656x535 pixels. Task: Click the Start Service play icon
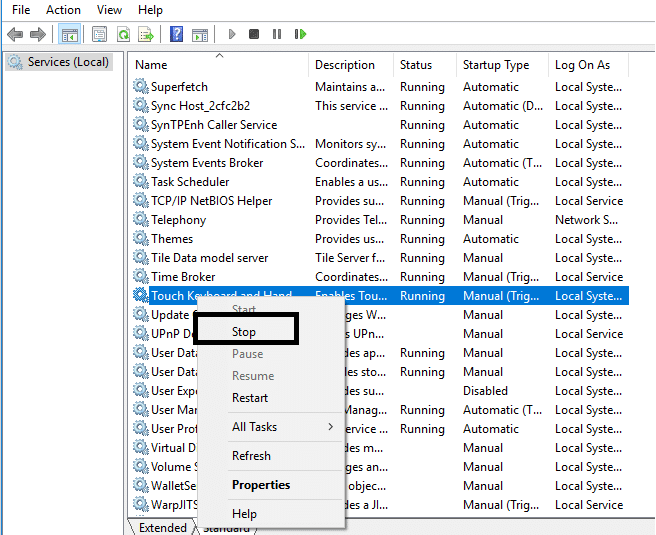[x=232, y=34]
